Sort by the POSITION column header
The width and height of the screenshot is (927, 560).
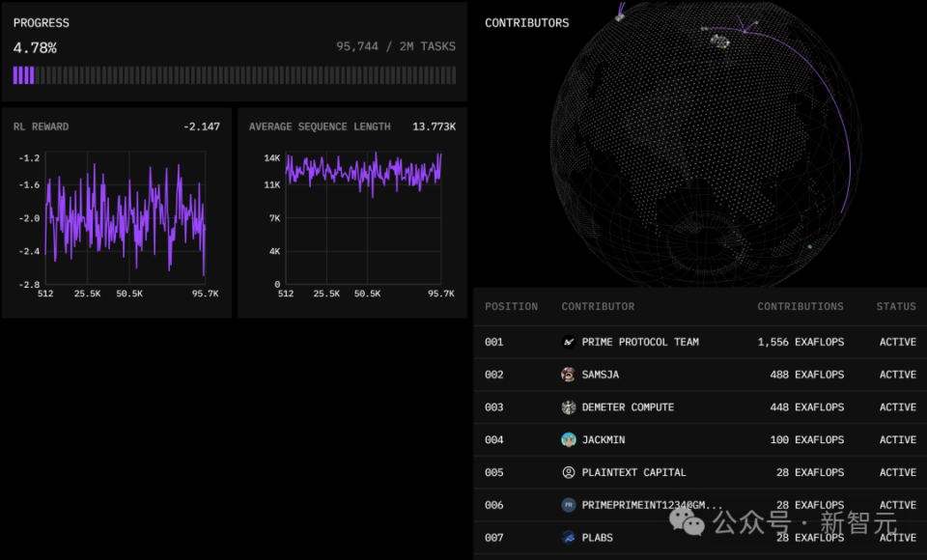point(512,306)
